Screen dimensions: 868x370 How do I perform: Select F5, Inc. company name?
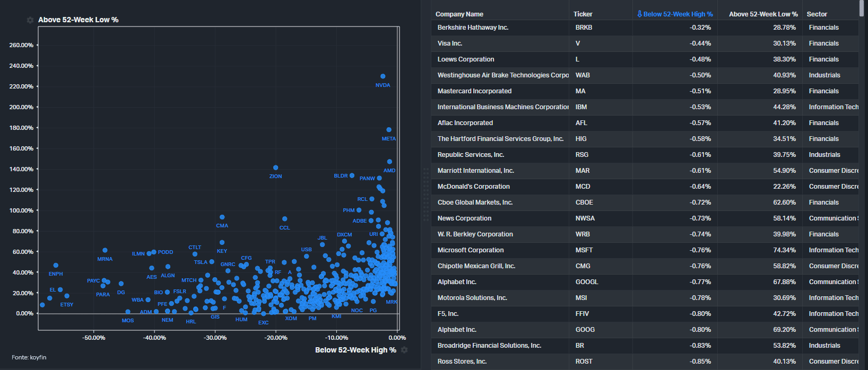pos(448,314)
